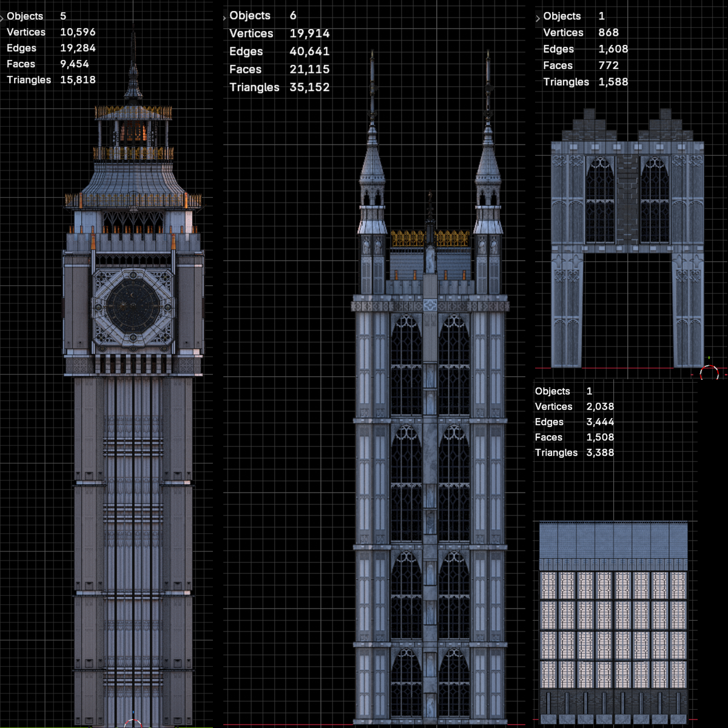This screenshot has width=728, height=728.
Task: Click the Vertices value 19,914
Action: pyautogui.click(x=309, y=33)
